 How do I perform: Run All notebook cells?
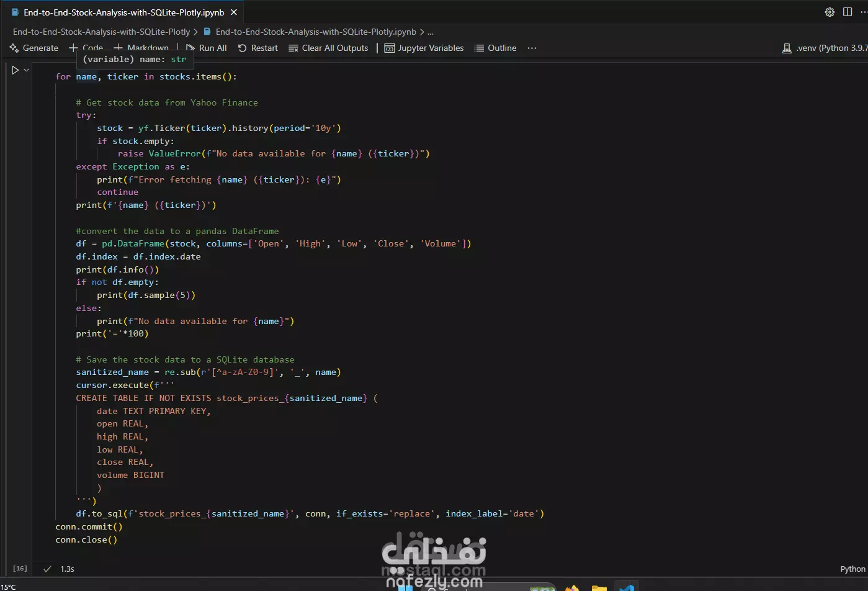[206, 48]
